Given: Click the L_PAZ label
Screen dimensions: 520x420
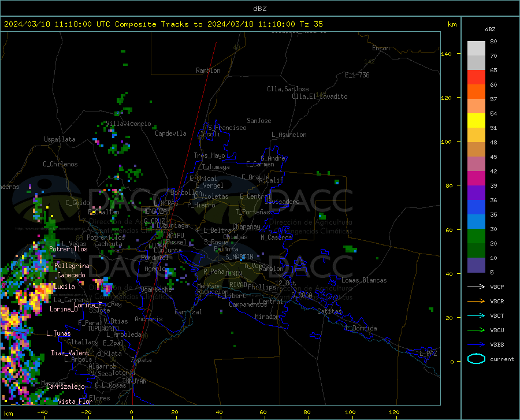Looking at the screenshot, I should [x=428, y=354].
